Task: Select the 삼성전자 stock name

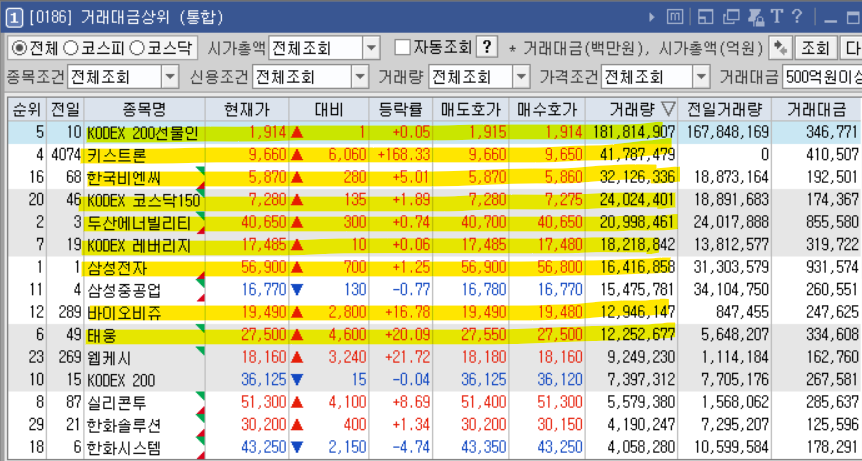Action: click(117, 268)
